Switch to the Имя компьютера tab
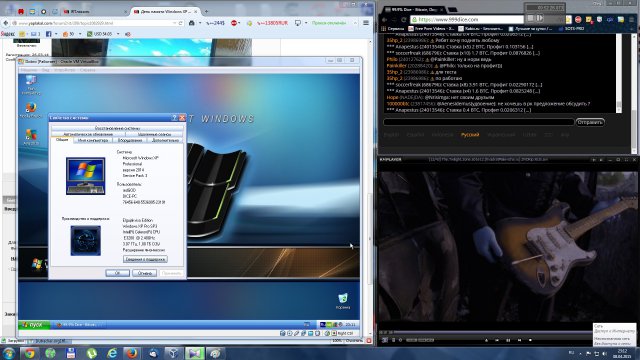The image size is (640, 360). point(93,140)
